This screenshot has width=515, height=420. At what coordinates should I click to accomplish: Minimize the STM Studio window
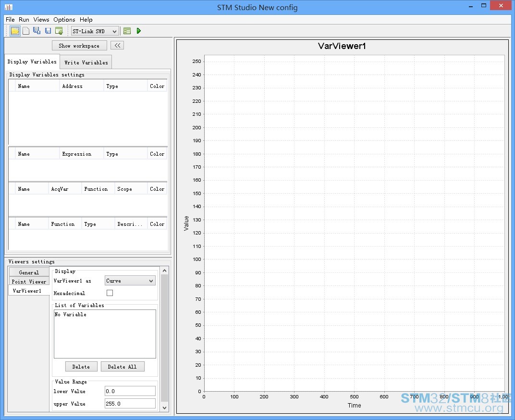tap(470, 6)
